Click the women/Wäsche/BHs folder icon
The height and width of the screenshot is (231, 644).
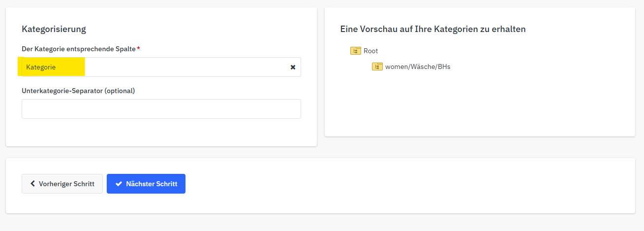377,66
